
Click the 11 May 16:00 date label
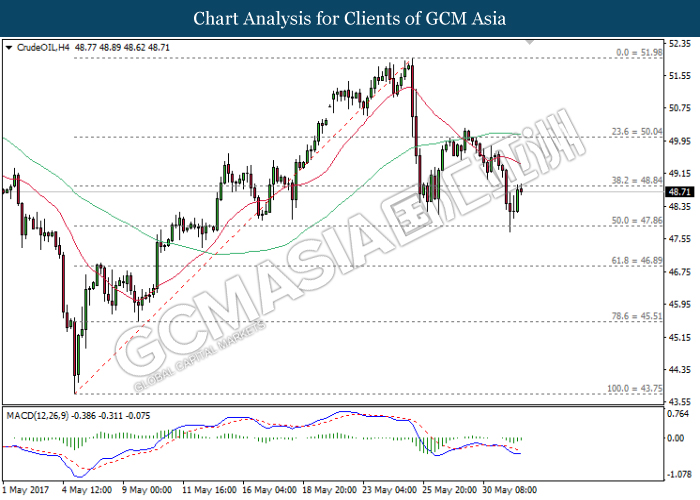[209, 490]
